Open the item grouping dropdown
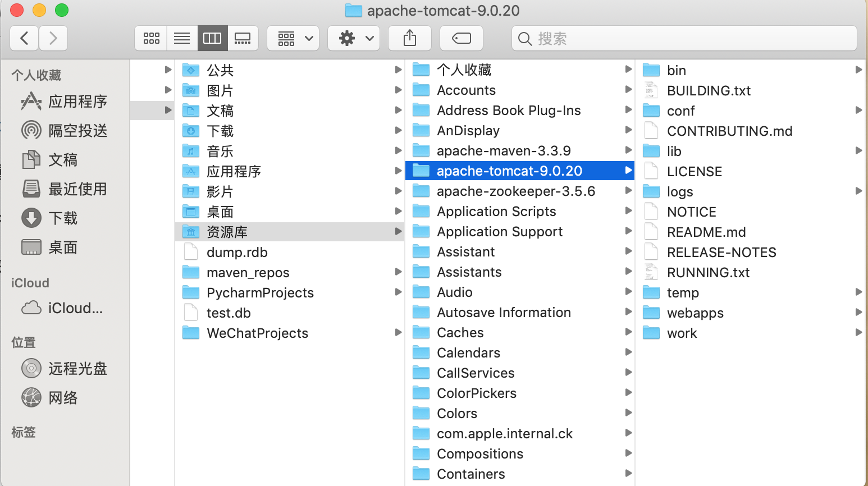Image resolution: width=868 pixels, height=486 pixels. coord(293,38)
